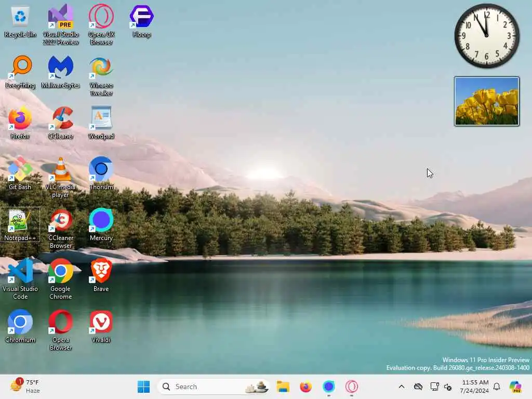This screenshot has height=399, width=532.
Task: Open Firefox from the taskbar
Action: [305, 387]
